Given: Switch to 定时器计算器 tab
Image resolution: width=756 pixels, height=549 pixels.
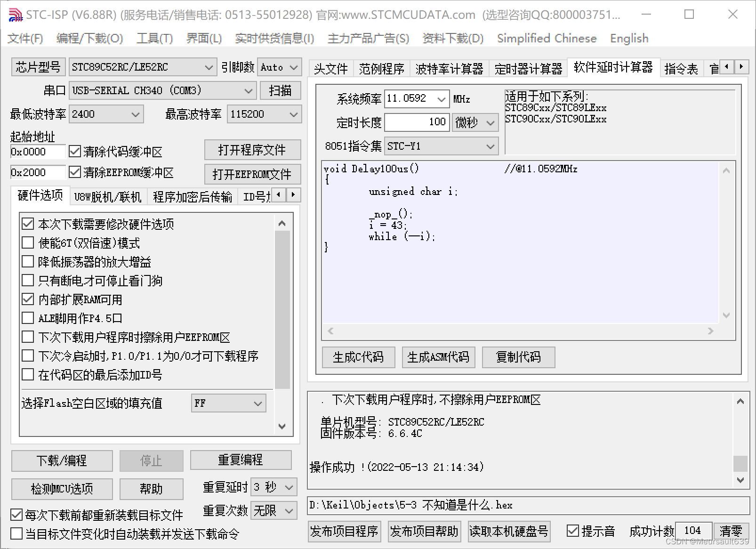Looking at the screenshot, I should 528,69.
